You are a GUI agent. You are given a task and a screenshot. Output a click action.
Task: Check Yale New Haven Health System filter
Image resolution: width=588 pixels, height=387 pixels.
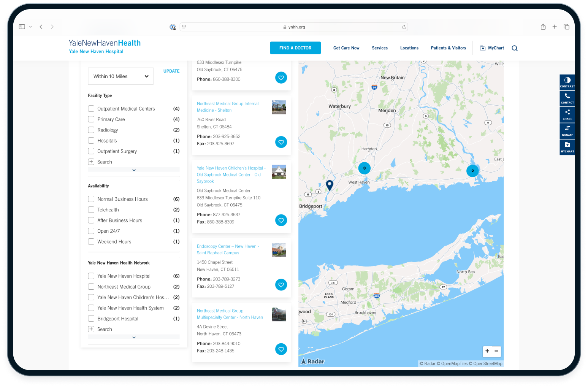[x=91, y=308]
